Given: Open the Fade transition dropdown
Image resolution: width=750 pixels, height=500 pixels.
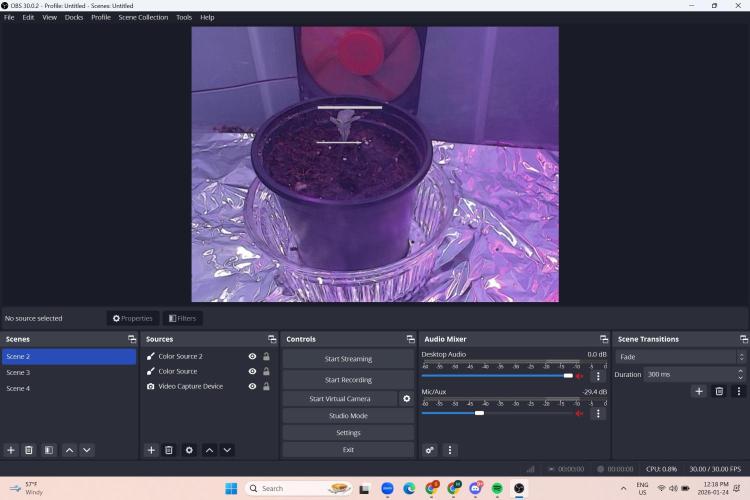Looking at the screenshot, I should 680,357.
